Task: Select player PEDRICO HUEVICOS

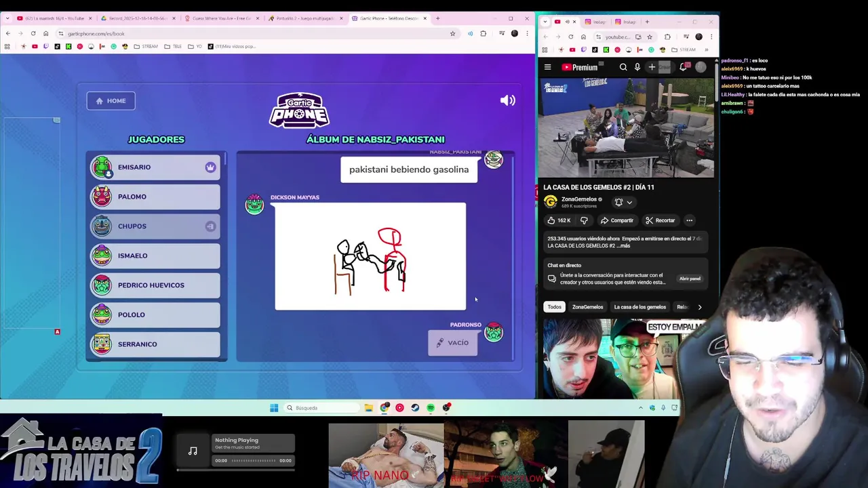Action: pyautogui.click(x=155, y=285)
